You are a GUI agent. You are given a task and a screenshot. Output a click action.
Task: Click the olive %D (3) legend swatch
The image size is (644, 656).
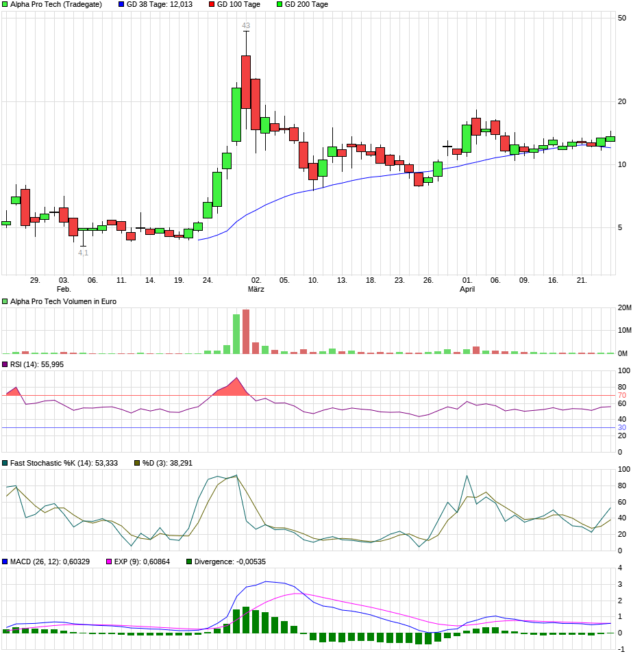pyautogui.click(x=137, y=464)
